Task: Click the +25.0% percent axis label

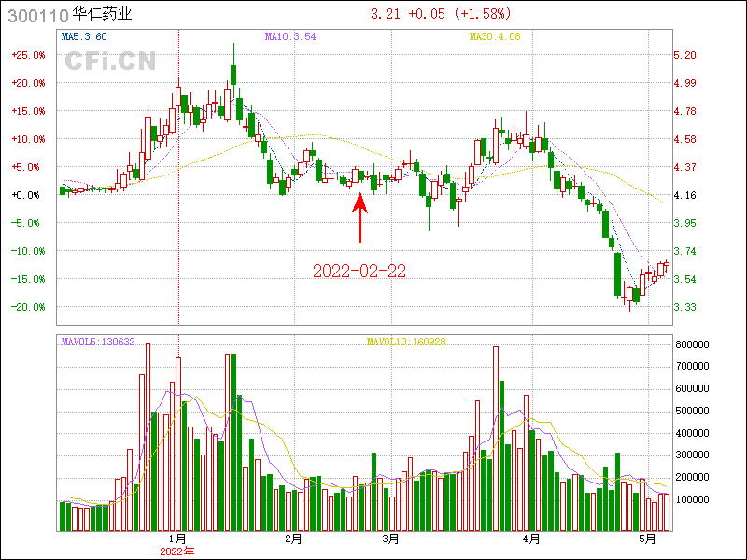Action: (28, 55)
